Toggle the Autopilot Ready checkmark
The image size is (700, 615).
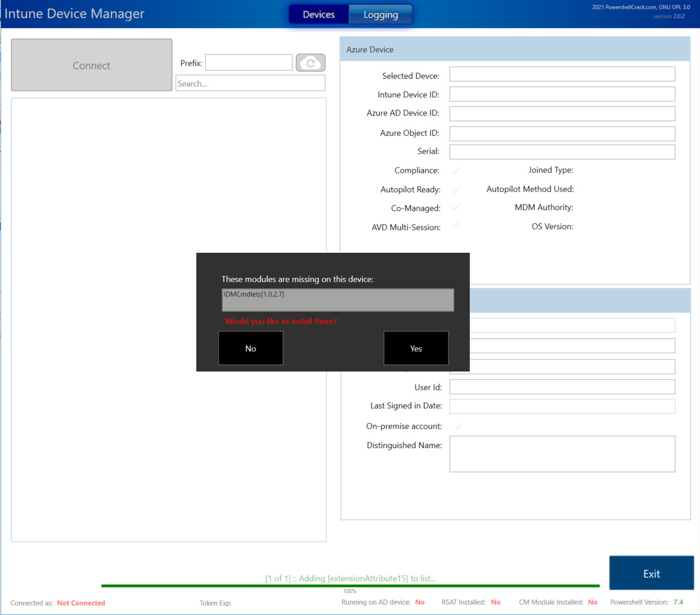(456, 189)
